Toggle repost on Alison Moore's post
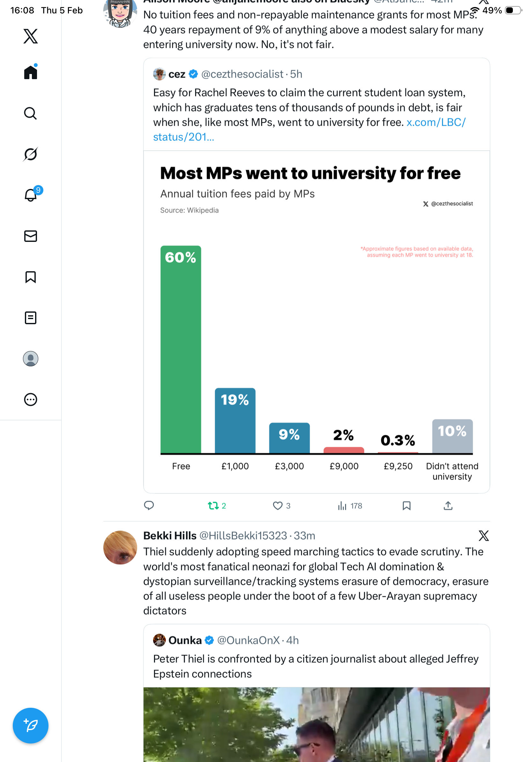This screenshot has width=532, height=762. [213, 505]
